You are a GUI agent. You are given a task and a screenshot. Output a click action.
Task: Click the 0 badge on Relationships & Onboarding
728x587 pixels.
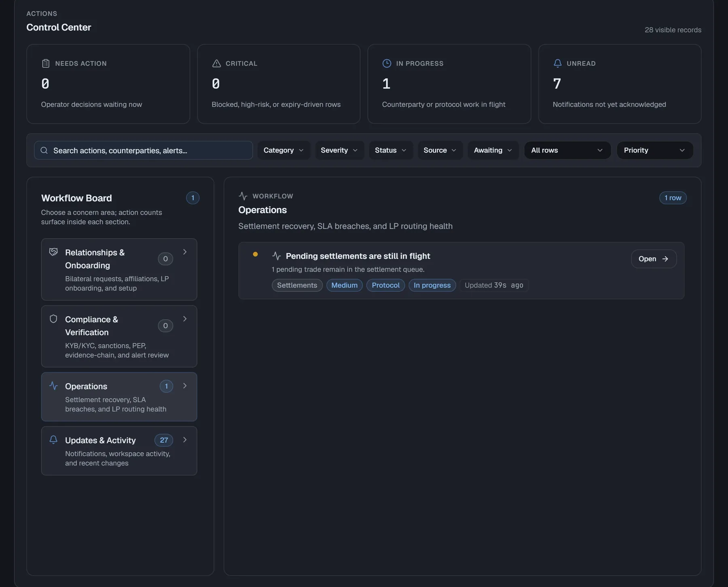(165, 259)
